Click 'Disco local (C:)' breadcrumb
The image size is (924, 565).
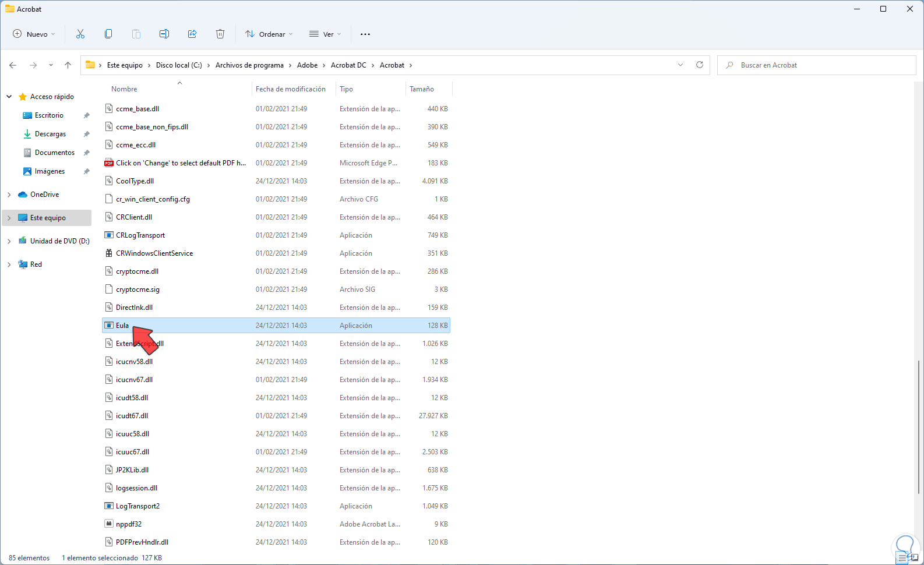179,65
